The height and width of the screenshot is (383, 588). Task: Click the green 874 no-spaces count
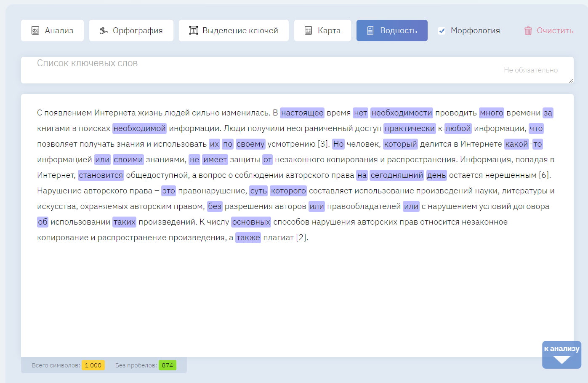click(x=167, y=365)
